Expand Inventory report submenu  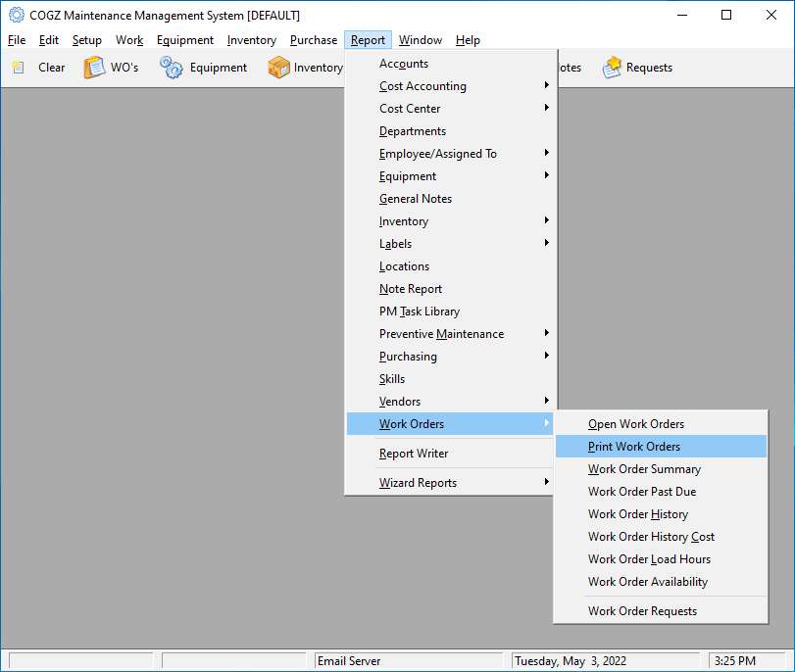tap(451, 221)
